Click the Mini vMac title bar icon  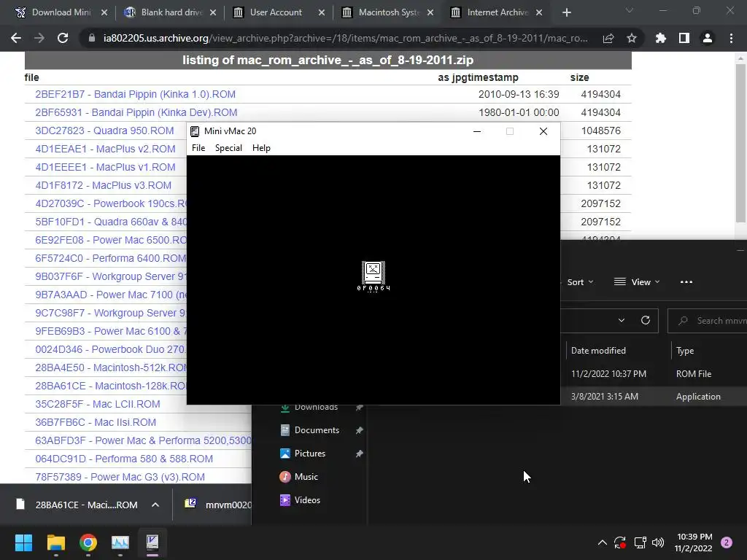194,131
